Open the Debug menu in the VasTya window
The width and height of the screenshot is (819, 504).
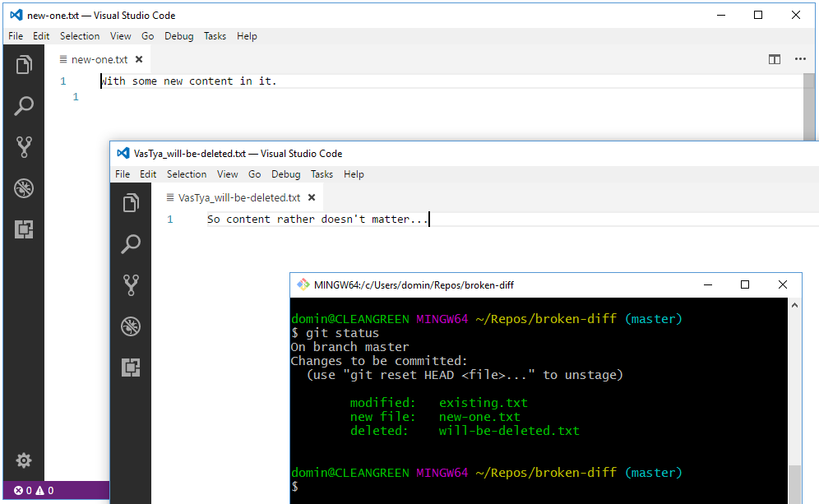[285, 174]
